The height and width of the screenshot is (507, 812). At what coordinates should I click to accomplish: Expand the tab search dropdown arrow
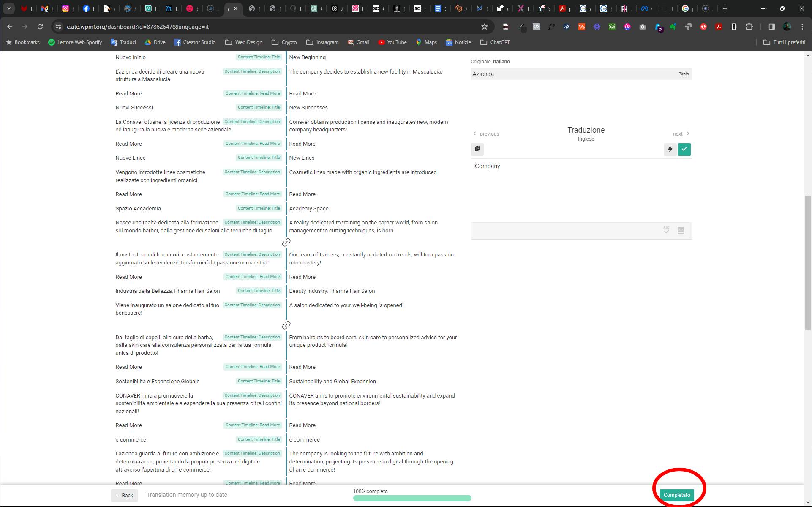point(8,8)
